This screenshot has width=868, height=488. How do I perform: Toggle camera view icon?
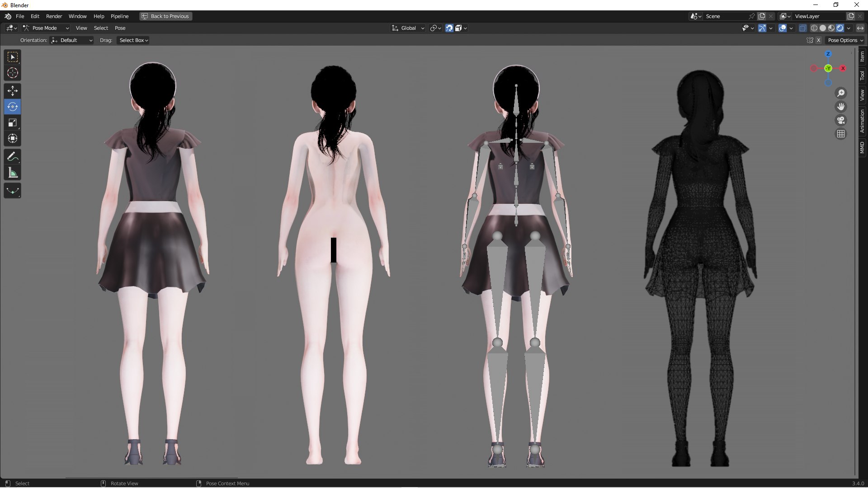tap(841, 120)
